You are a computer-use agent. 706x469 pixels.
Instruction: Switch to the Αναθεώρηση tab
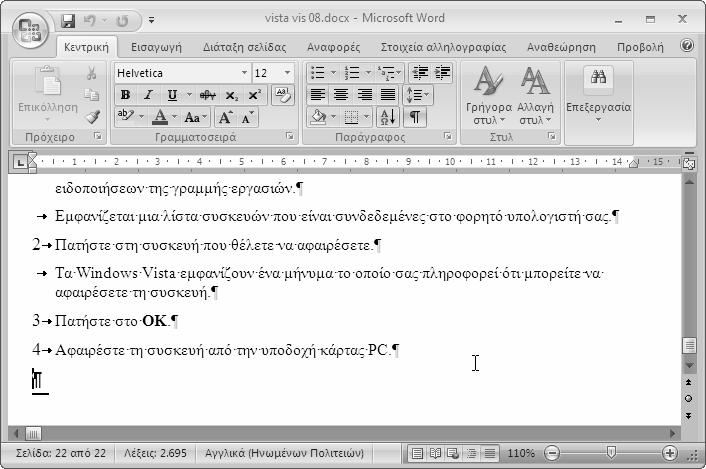(561, 47)
